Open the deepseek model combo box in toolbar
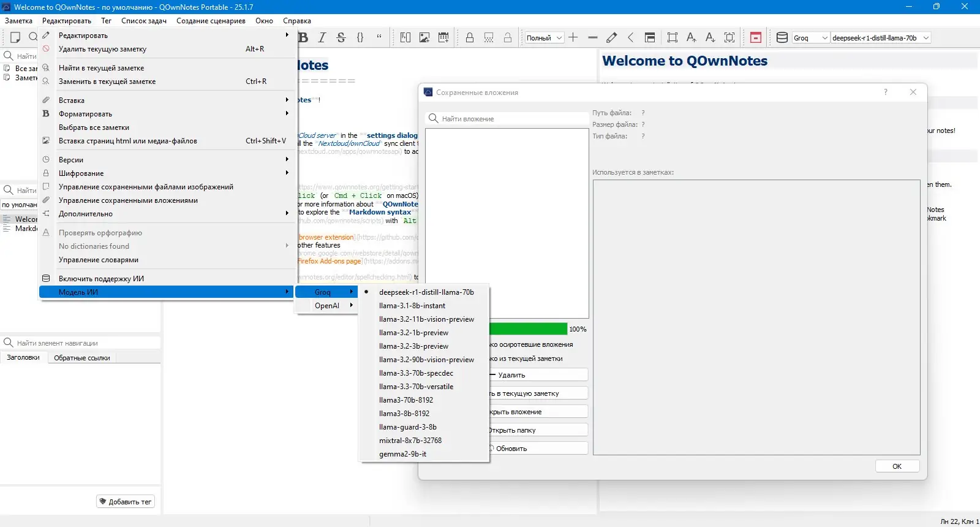Screen dimensions: 980x527 (880, 38)
